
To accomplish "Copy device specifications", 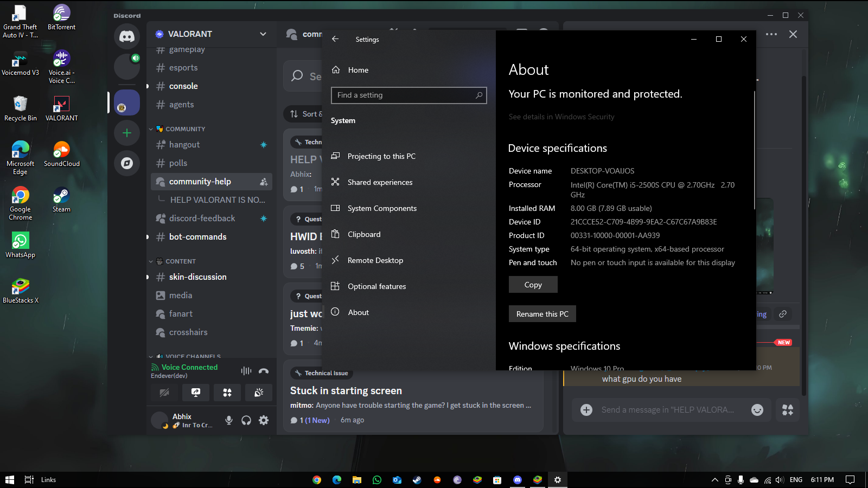I will pyautogui.click(x=533, y=285).
